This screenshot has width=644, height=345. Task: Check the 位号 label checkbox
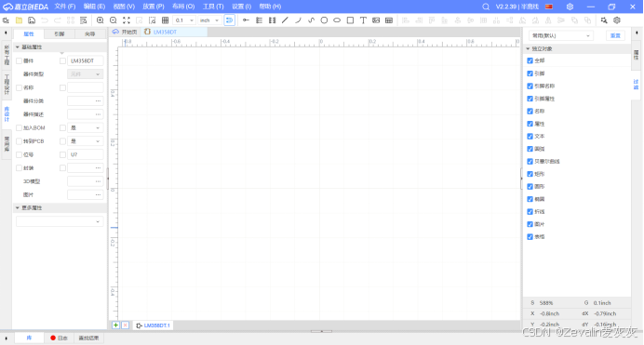point(19,154)
